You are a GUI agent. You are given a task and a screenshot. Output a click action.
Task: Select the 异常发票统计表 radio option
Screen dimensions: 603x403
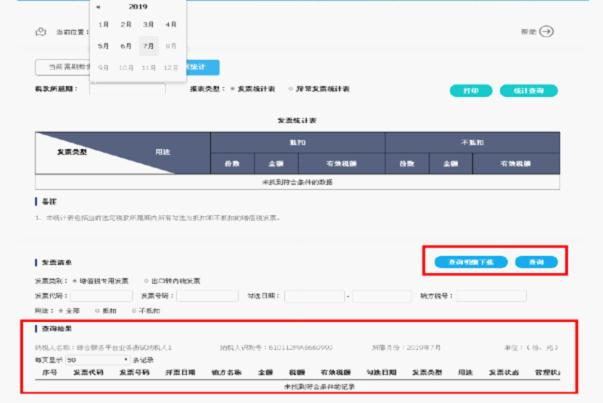pos(291,89)
